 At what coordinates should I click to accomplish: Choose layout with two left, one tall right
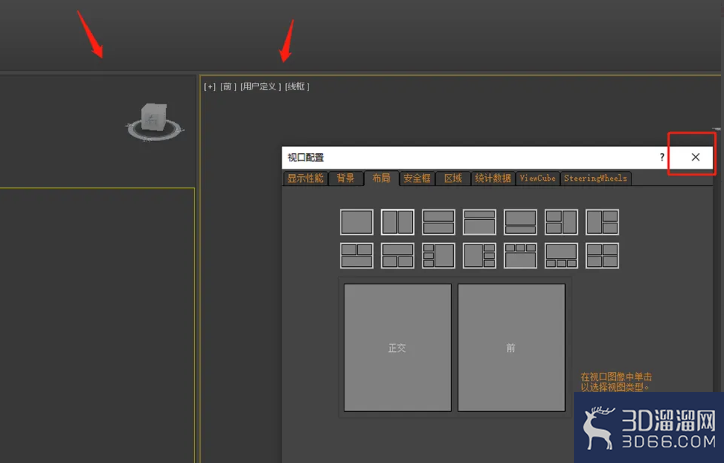click(561, 222)
